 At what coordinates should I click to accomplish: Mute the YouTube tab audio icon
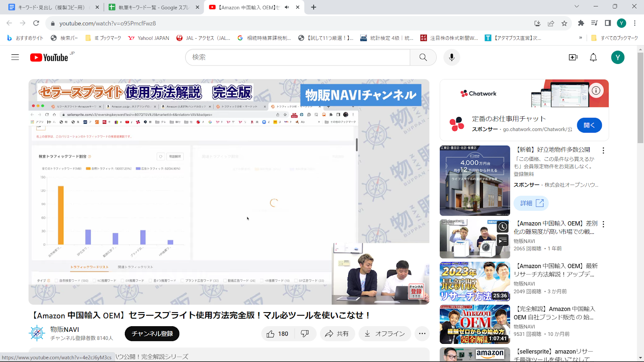[x=287, y=7]
